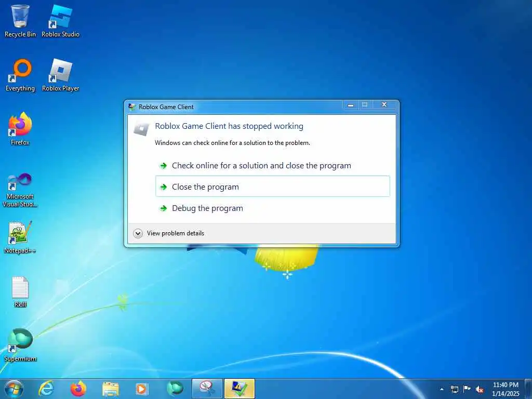532x399 pixels.
Task: Choose Debug the program option
Action: pyautogui.click(x=272, y=208)
